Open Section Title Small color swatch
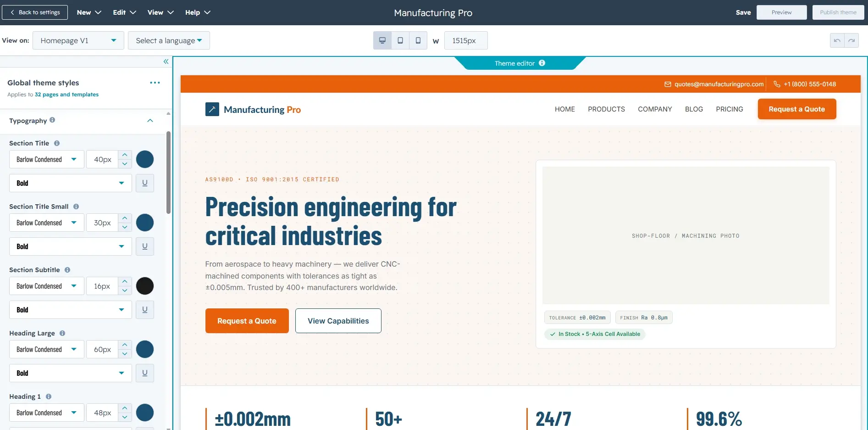868x430 pixels. (145, 223)
